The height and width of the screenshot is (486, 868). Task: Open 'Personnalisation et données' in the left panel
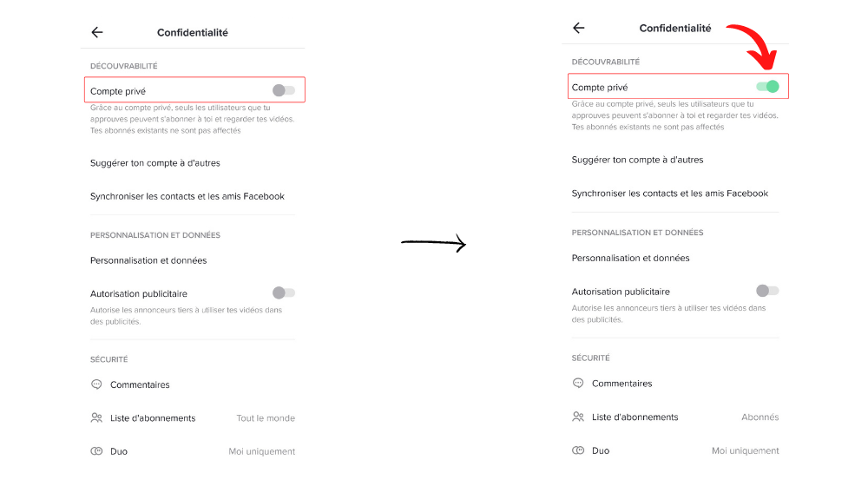[148, 260]
